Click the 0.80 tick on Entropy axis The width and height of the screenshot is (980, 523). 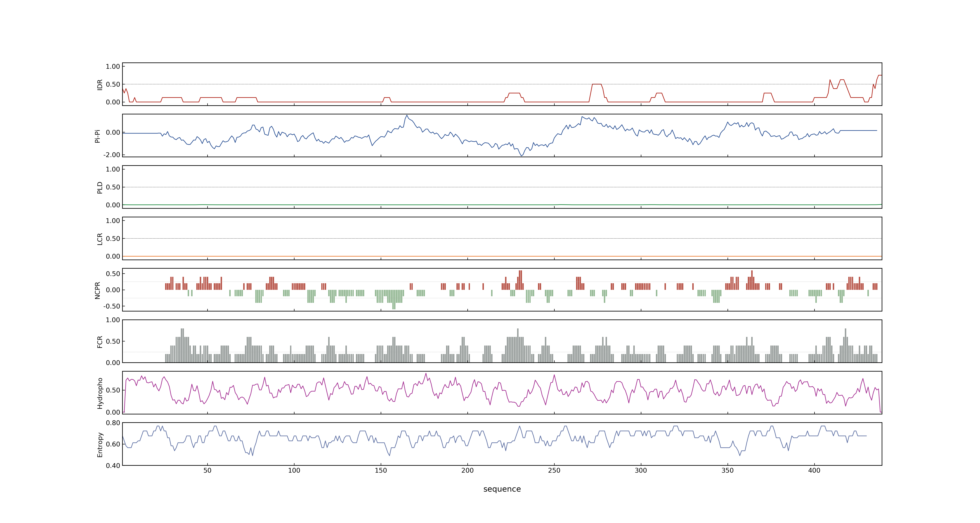coord(113,423)
